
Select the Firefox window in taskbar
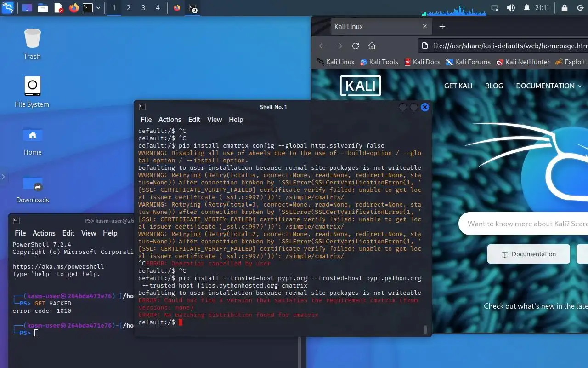point(177,8)
